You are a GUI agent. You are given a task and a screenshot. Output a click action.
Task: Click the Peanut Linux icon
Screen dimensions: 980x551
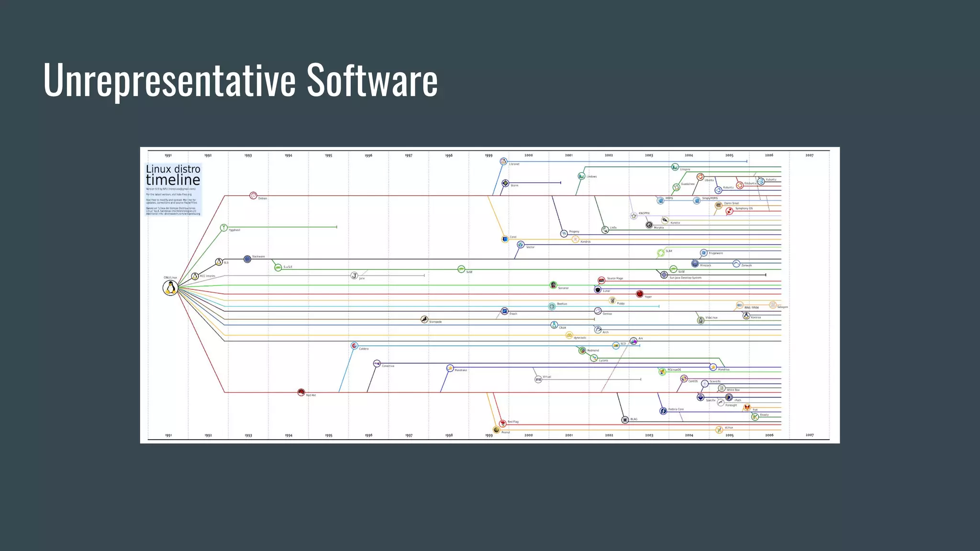click(497, 430)
